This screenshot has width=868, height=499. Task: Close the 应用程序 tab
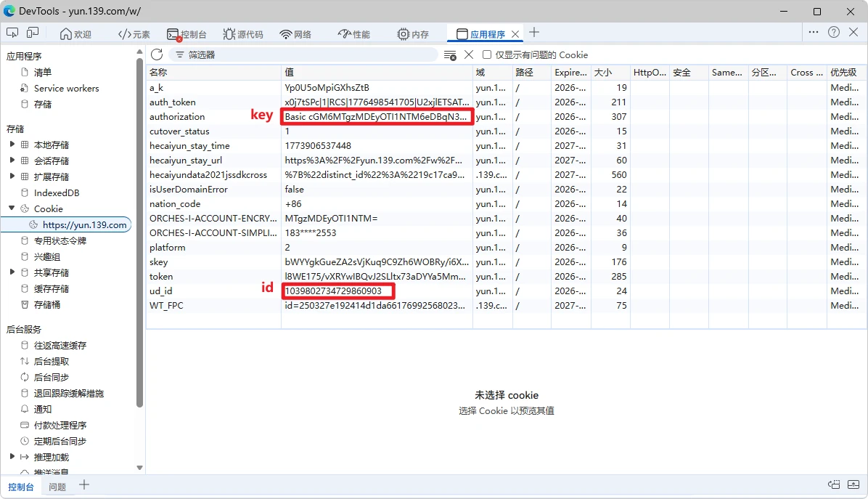pyautogui.click(x=515, y=34)
